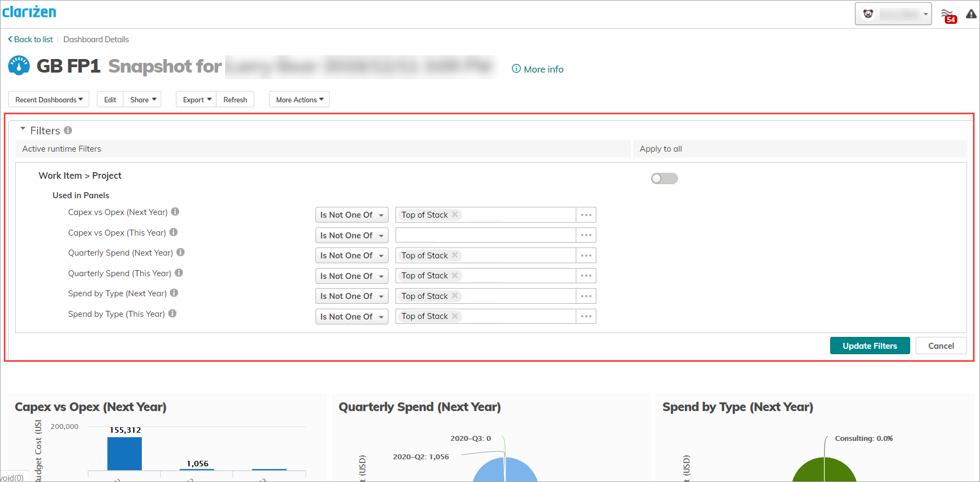This screenshot has width=980, height=482.
Task: Open the Share menu
Action: [142, 99]
